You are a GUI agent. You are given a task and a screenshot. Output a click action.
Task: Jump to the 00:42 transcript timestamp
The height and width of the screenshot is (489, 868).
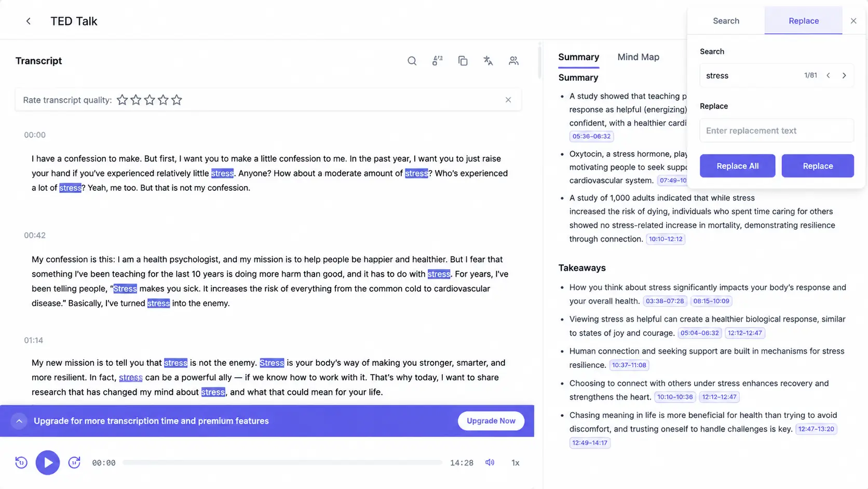click(35, 235)
